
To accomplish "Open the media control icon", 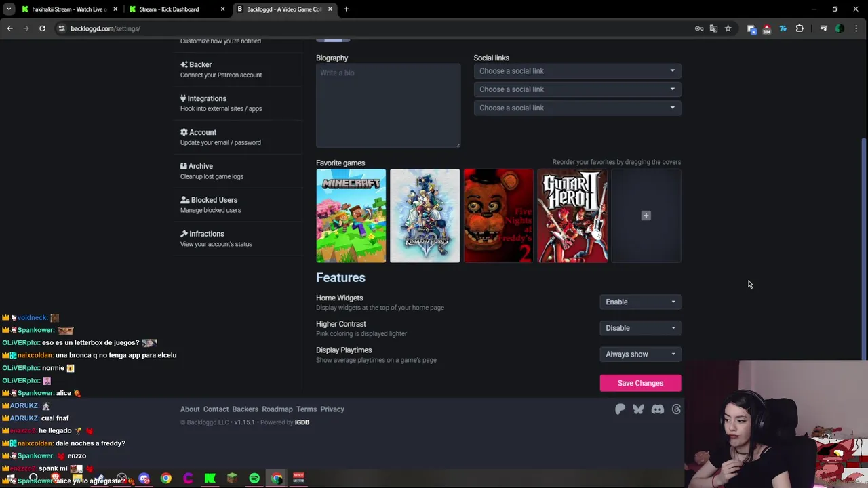I will pyautogui.click(x=823, y=28).
